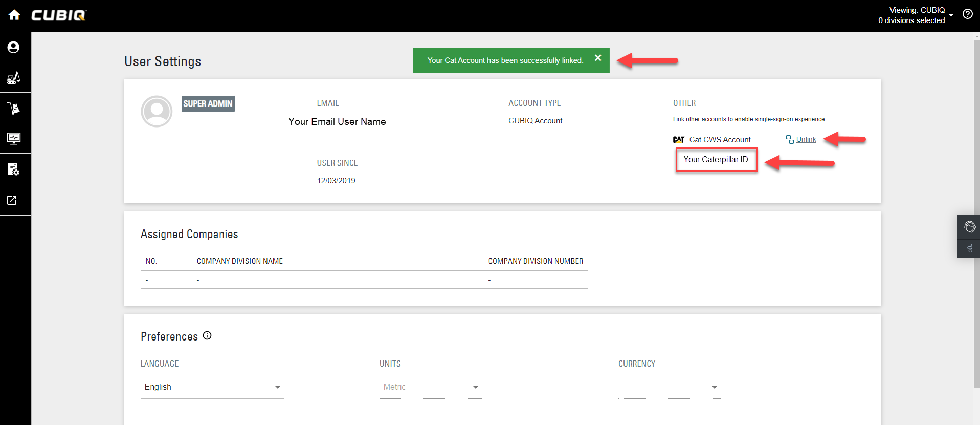Click the help question mark icon

click(967, 14)
